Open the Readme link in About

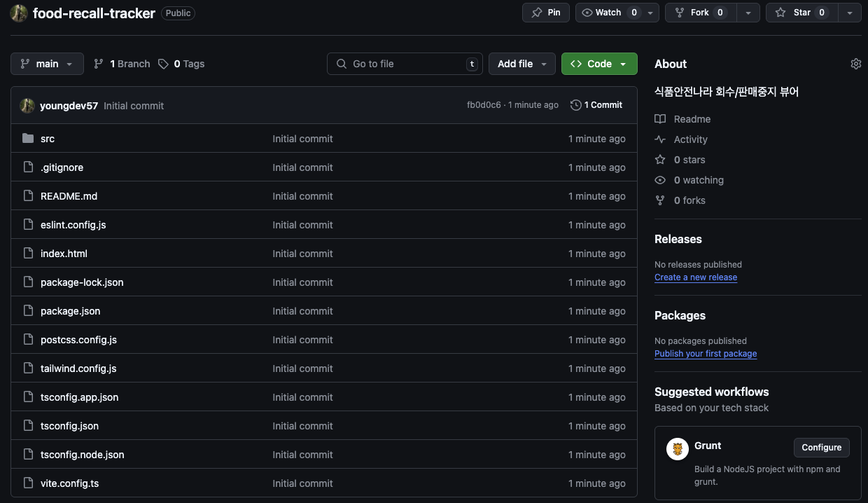click(x=692, y=119)
